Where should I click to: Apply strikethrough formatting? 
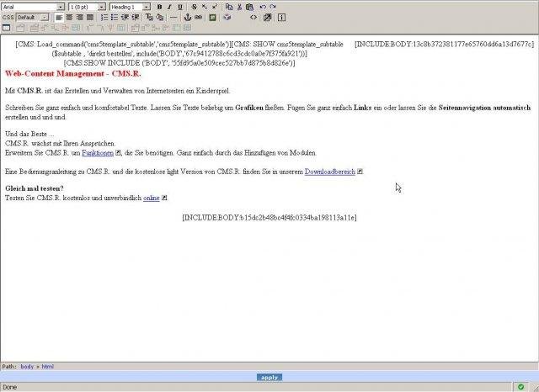coord(195,7)
